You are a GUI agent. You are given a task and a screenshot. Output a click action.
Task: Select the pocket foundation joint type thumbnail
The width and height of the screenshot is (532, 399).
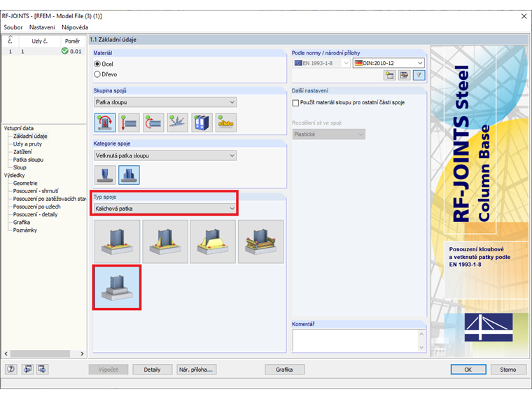pos(117,288)
